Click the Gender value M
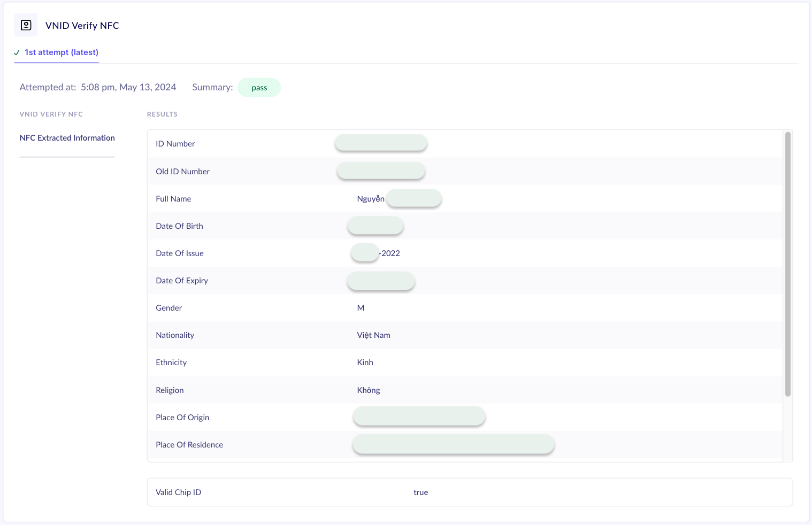Viewport: 812px width, 525px height. pos(361,308)
